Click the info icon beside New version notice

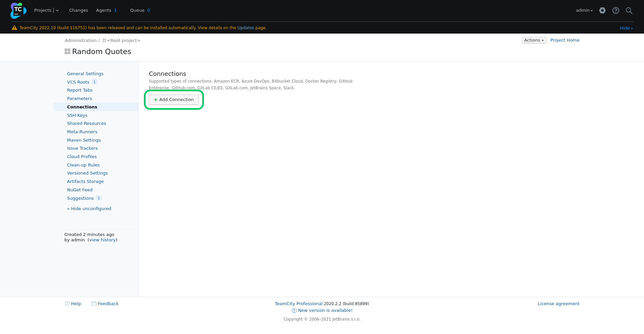(294, 311)
